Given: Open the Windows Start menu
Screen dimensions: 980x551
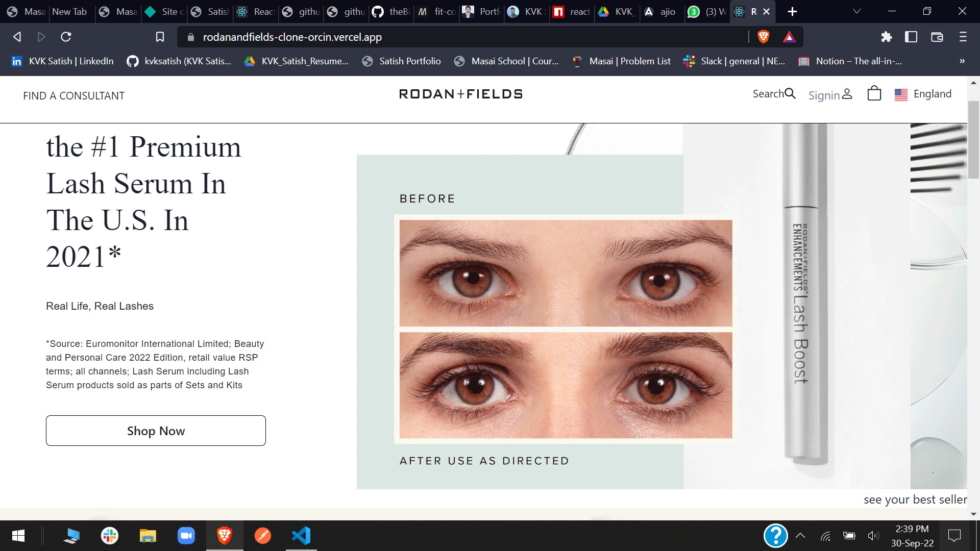Looking at the screenshot, I should pos(18,536).
